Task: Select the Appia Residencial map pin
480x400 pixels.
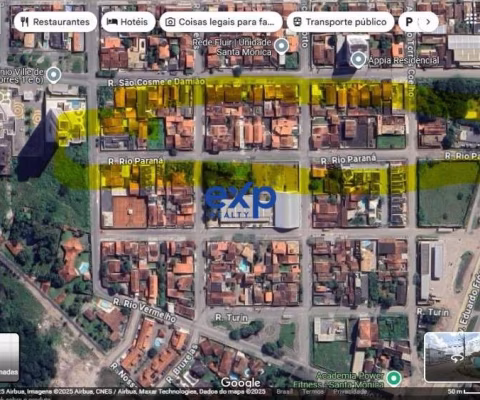Action: (358, 60)
